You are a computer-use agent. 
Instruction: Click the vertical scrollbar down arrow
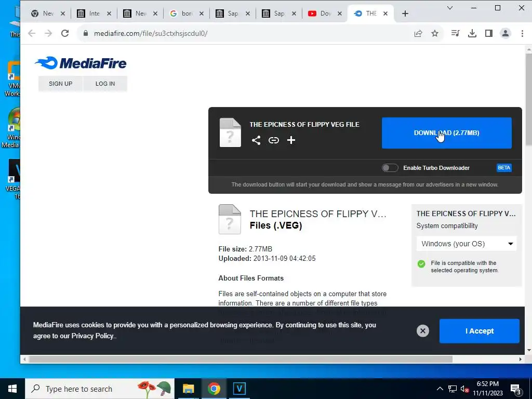tap(528, 350)
